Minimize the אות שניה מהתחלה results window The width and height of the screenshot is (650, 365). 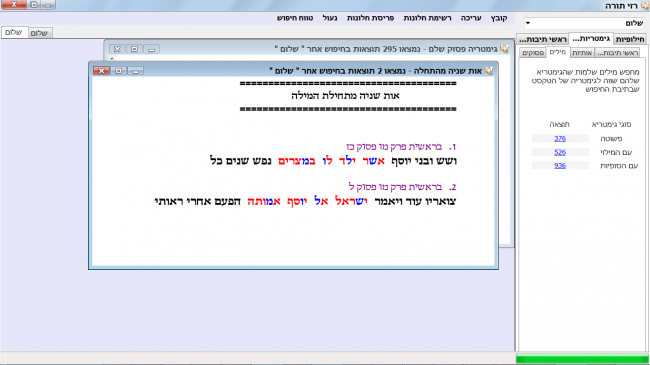[136, 71]
